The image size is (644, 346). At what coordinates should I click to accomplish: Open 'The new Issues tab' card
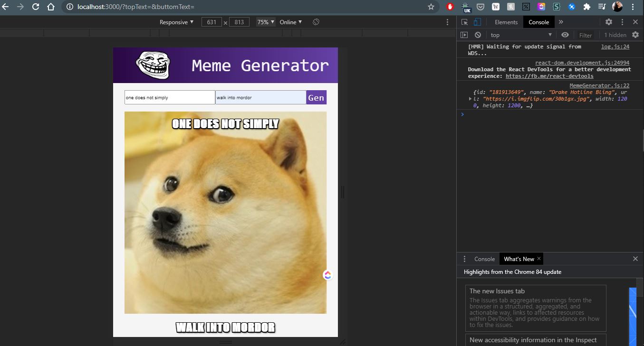536,308
